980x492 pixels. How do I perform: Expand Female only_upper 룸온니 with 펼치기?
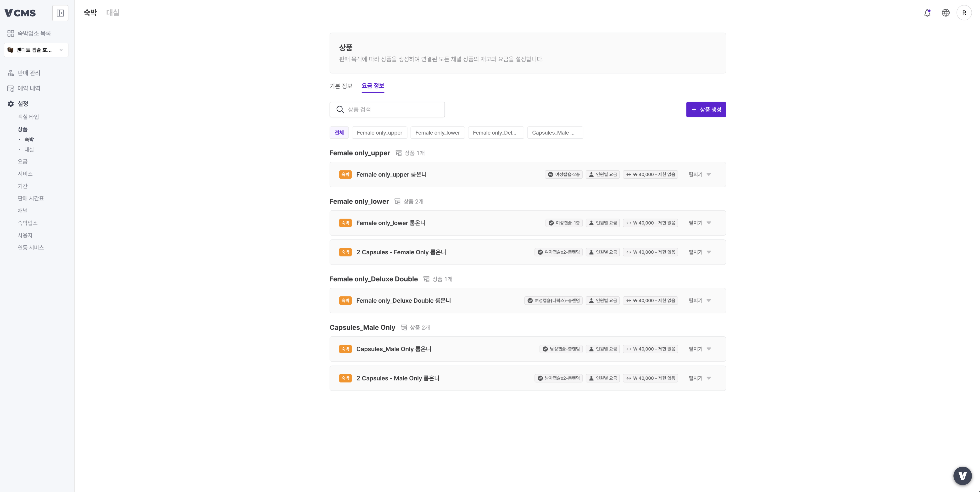coord(699,174)
